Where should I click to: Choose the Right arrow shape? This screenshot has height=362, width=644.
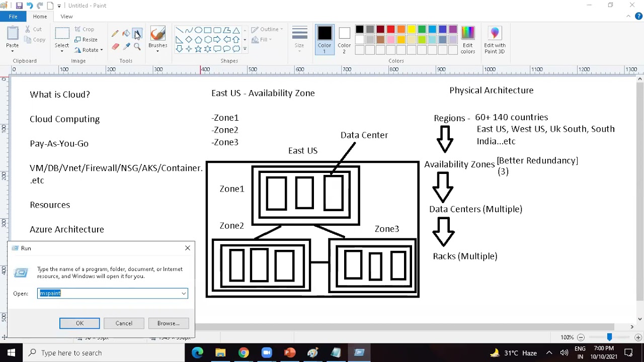tap(217, 39)
